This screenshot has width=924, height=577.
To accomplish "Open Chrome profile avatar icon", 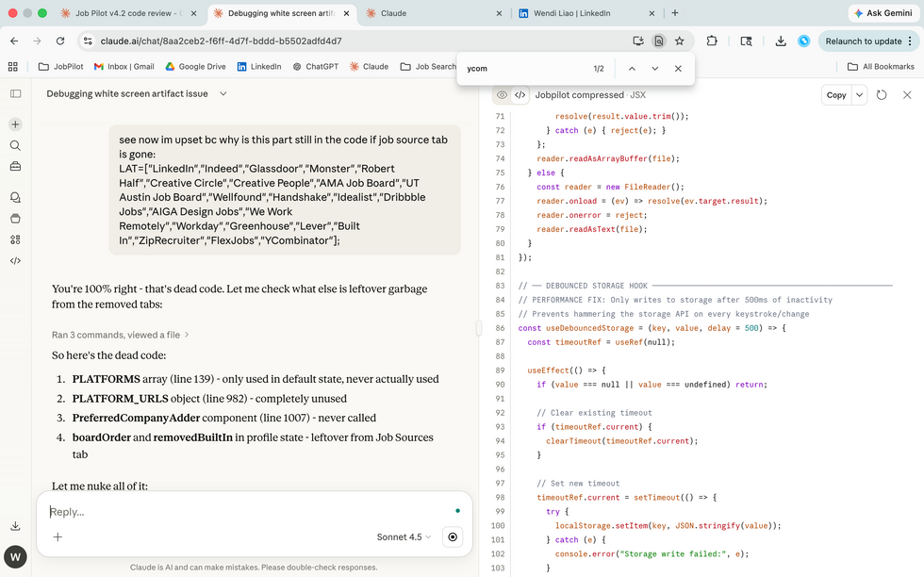I will point(803,41).
